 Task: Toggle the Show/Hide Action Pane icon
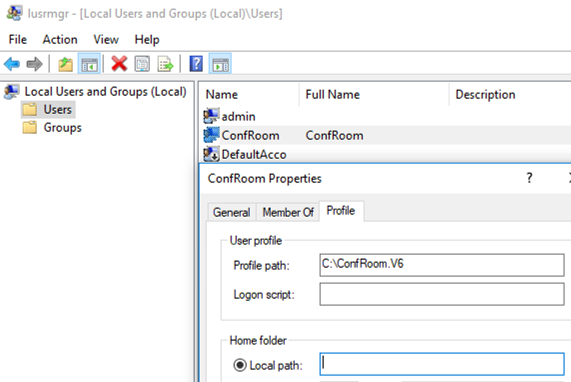(220, 64)
